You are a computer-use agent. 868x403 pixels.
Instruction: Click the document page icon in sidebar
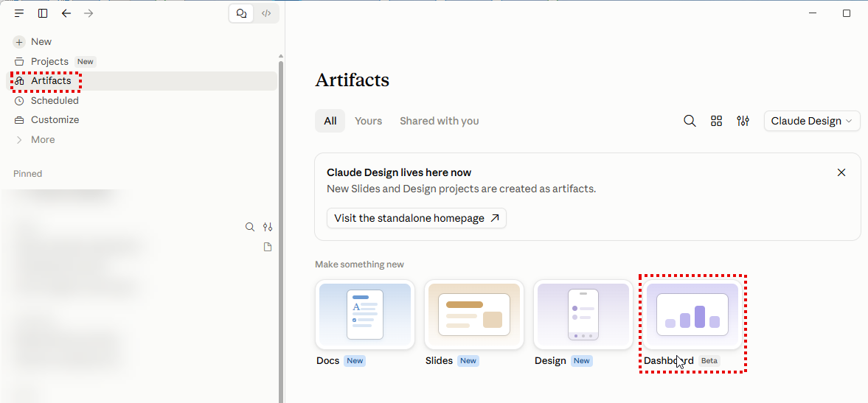(x=268, y=247)
